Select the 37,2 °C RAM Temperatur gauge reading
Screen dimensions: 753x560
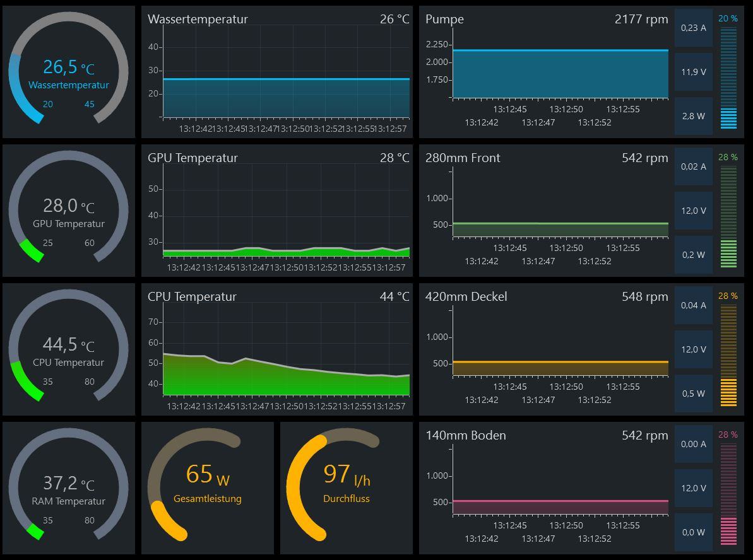point(69,483)
